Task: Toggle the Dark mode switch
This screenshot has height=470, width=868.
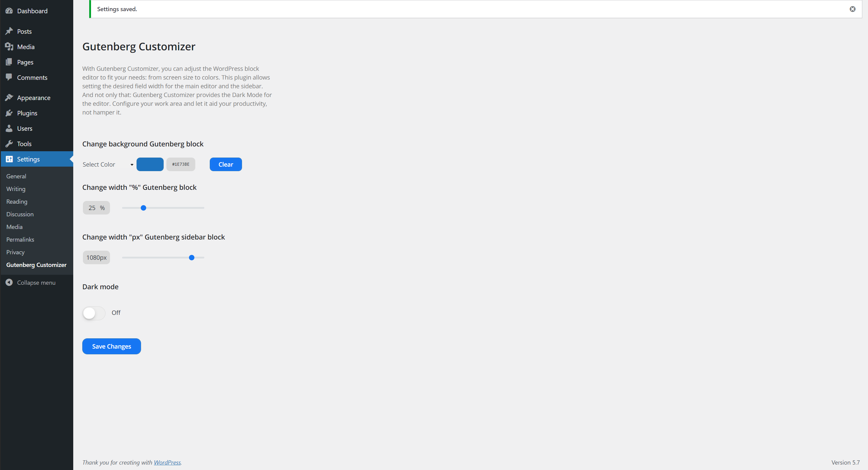Action: point(94,313)
